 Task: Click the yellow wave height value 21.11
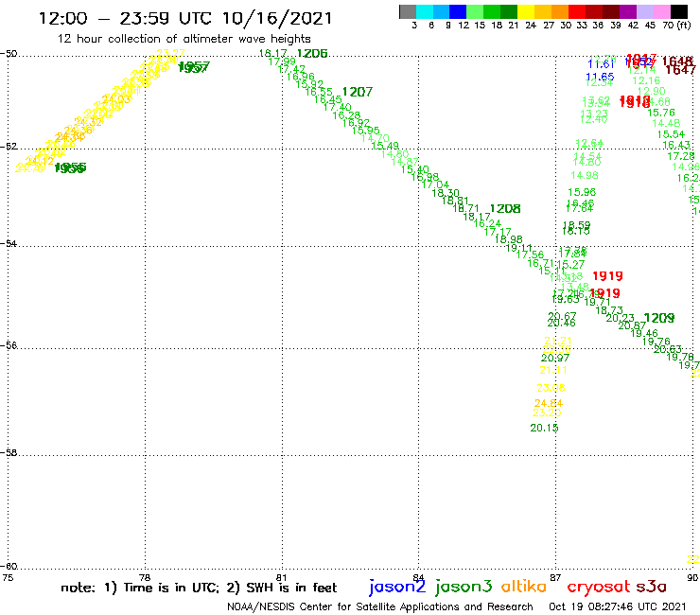(x=553, y=370)
